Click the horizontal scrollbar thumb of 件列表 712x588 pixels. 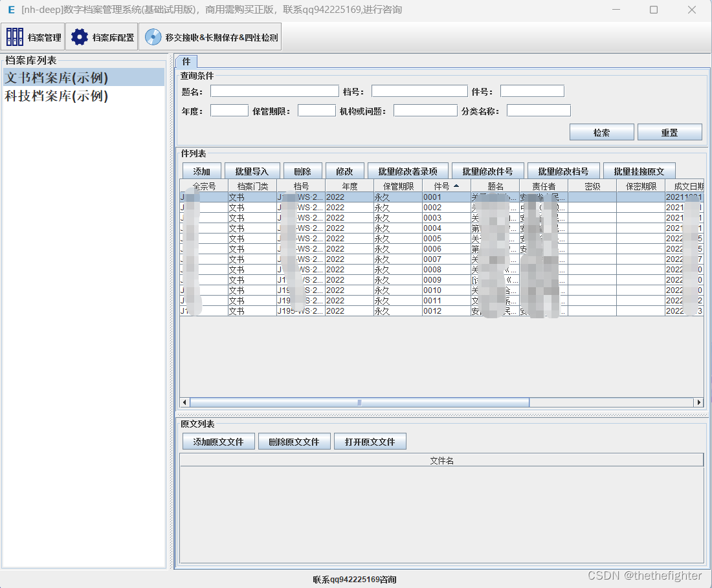(x=359, y=402)
